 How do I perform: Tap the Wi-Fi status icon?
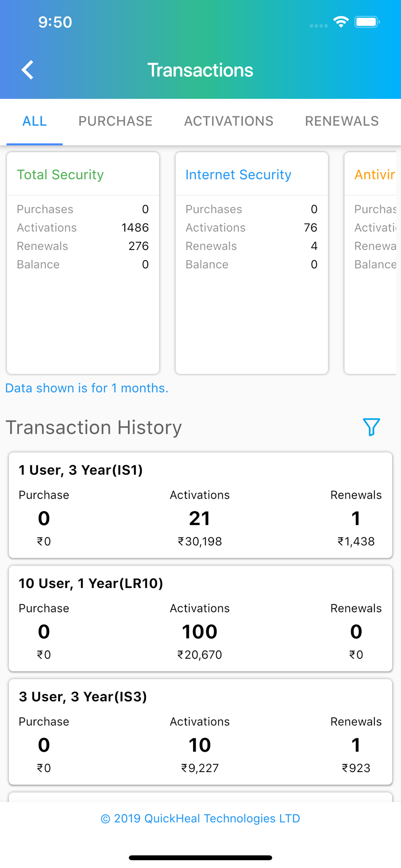tap(341, 22)
